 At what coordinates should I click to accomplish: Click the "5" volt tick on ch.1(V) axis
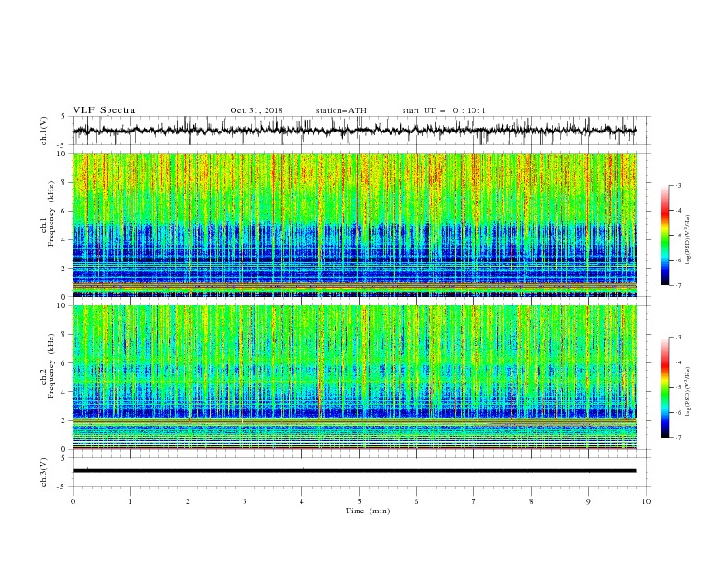click(63, 117)
